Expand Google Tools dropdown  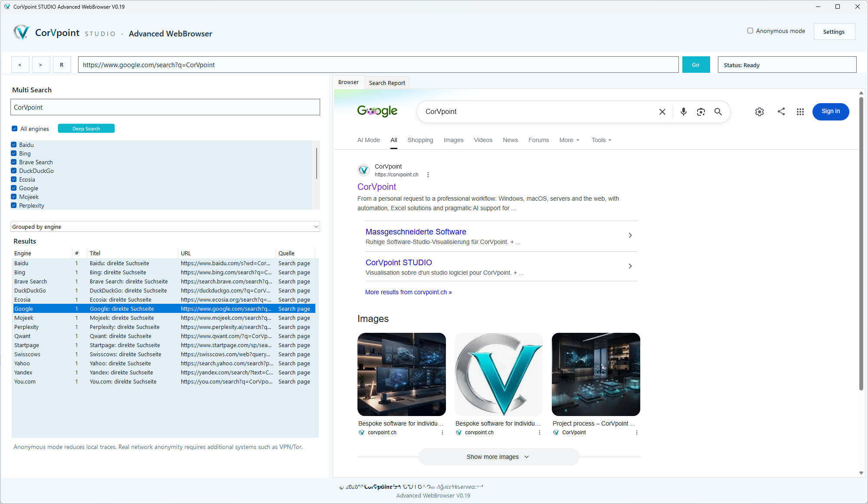(x=601, y=140)
